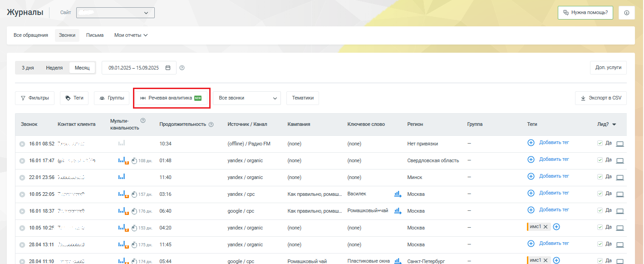Toggle the lead checkbox for the 16.01 18:37 call

click(x=600, y=210)
